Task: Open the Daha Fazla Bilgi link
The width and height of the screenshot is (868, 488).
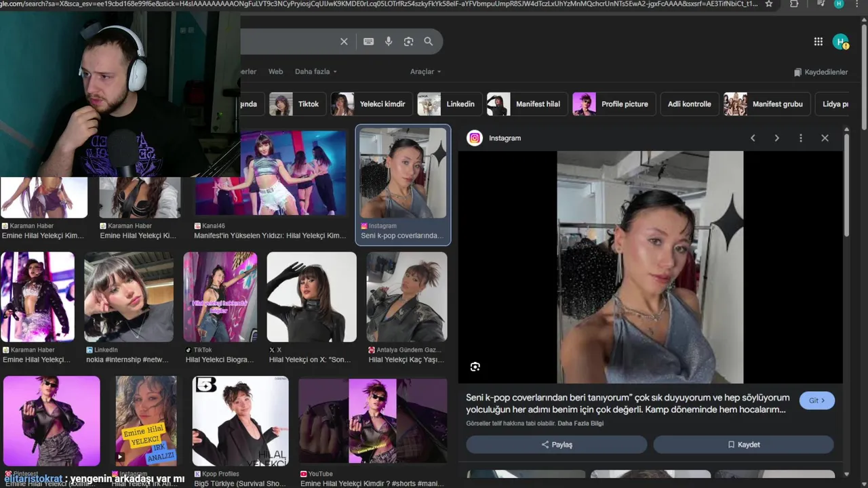Action: (x=580, y=424)
